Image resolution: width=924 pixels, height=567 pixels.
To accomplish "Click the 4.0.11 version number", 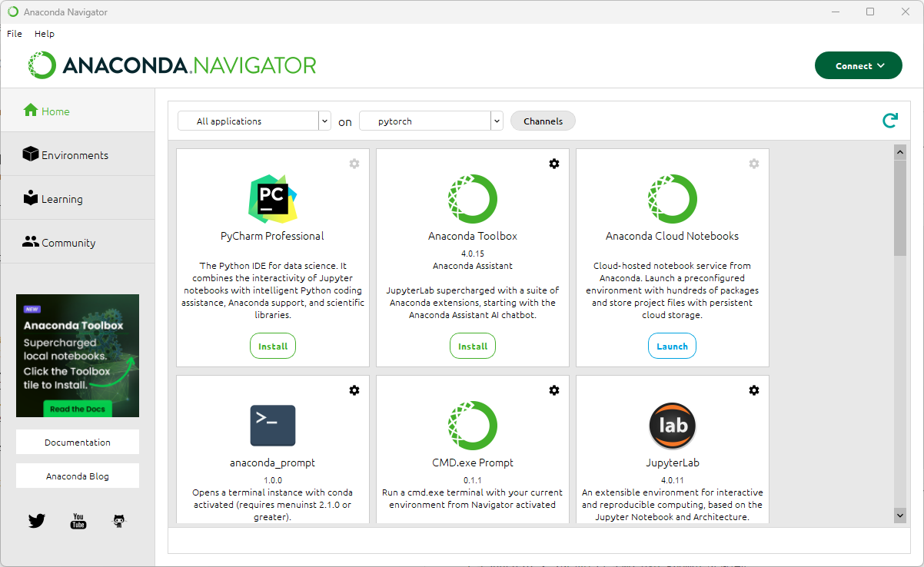I will (x=673, y=480).
